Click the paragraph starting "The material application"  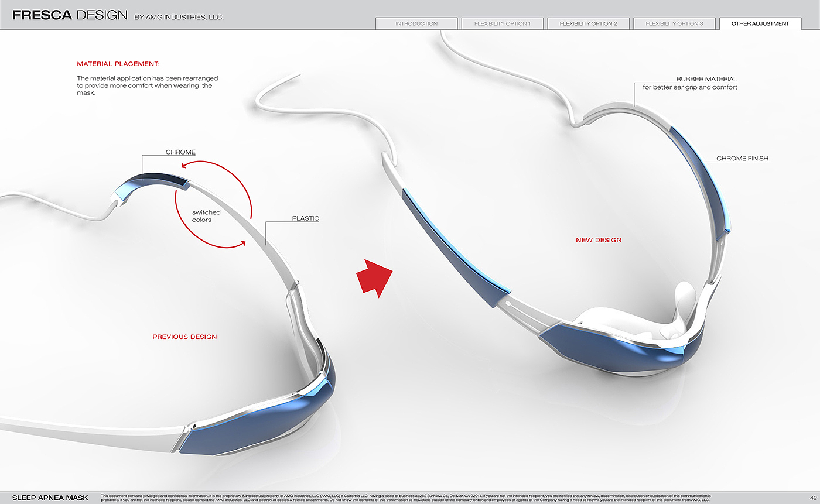click(148, 85)
